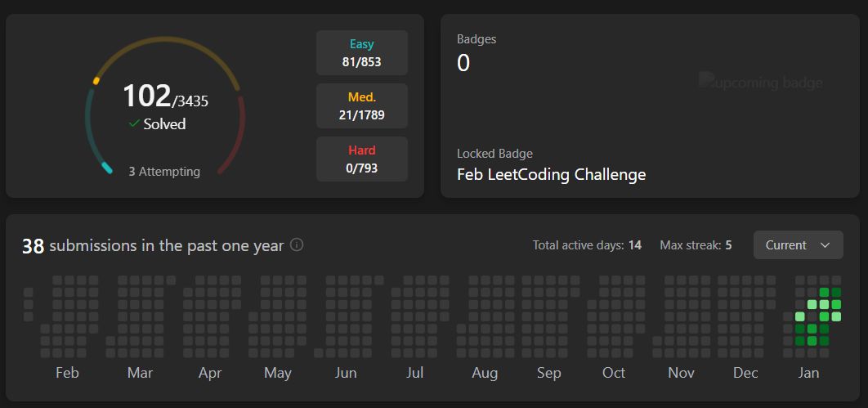
Task: Click the cyan easy progress arc endpoint
Action: pyautogui.click(x=107, y=168)
